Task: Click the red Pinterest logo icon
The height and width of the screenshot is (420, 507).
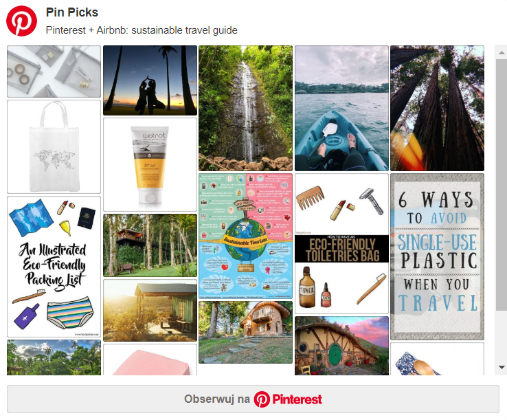Action: (22, 21)
